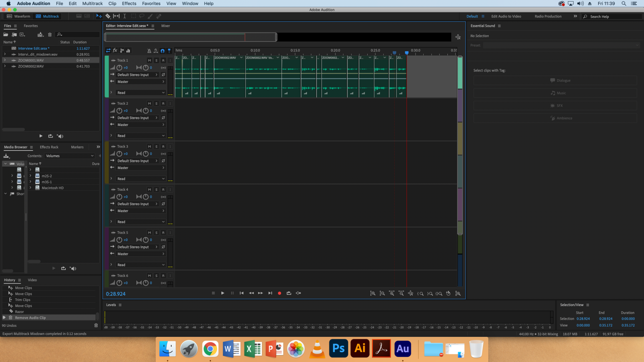Click Track 2 pan knob
Screen dimensions: 644x362
point(146,111)
